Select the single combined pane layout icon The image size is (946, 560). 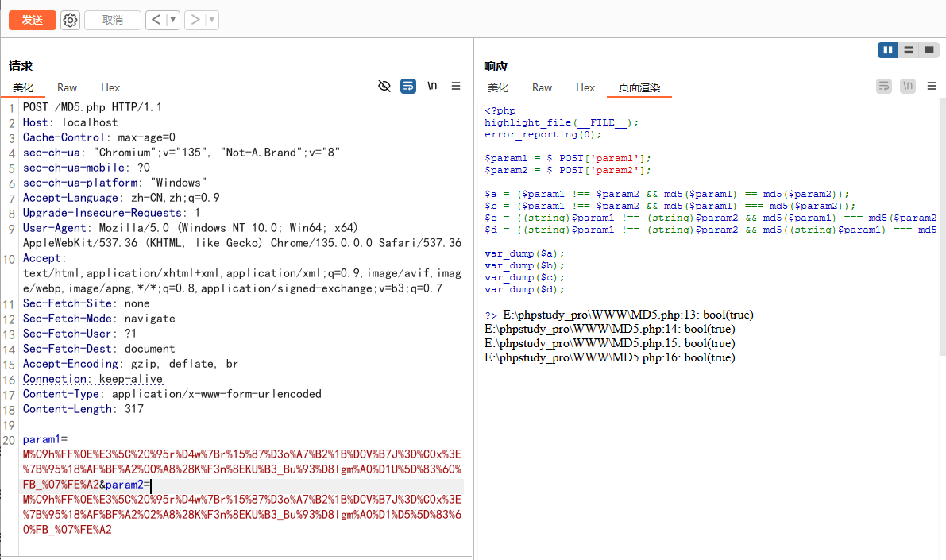[x=929, y=50]
